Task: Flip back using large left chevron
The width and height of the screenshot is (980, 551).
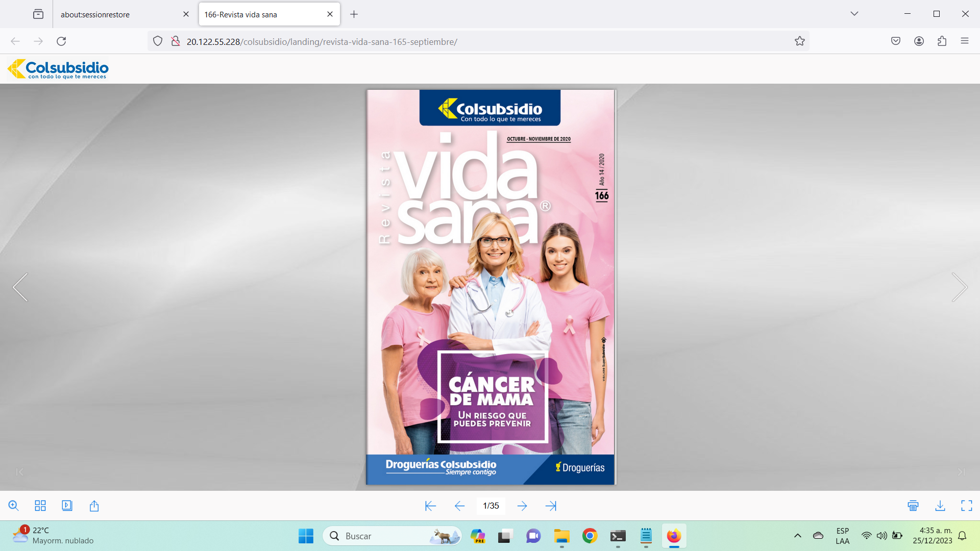Action: click(x=20, y=287)
